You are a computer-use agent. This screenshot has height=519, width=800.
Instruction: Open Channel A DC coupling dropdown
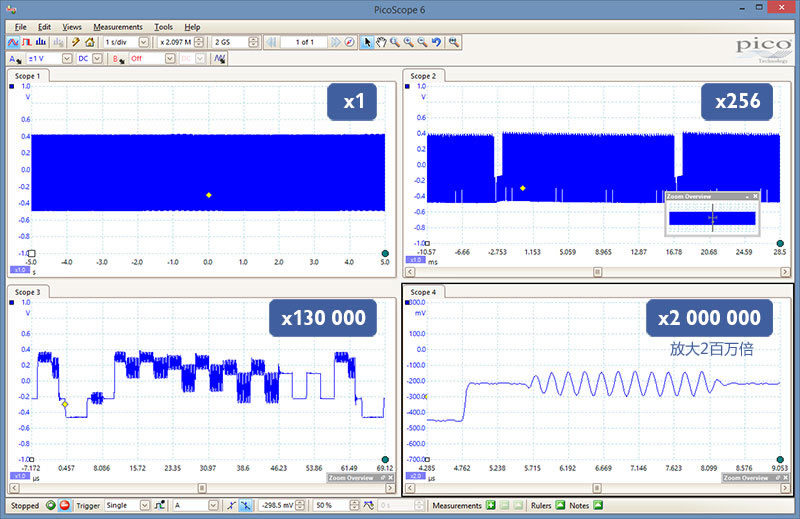pos(97,59)
